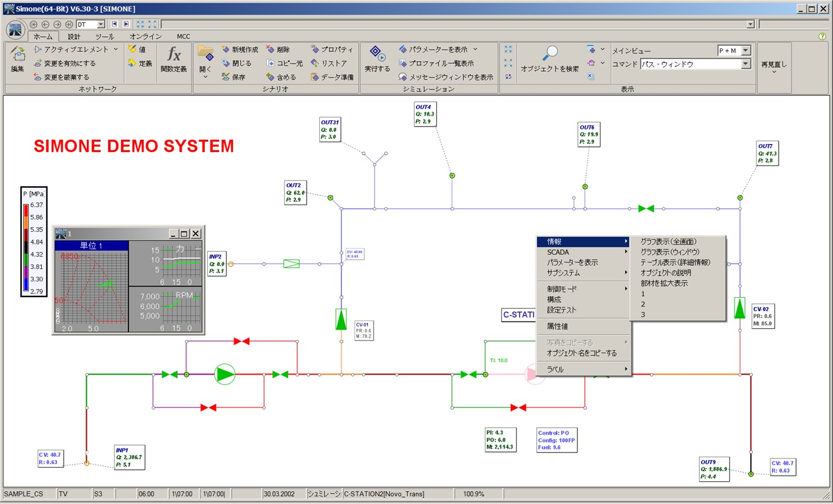This screenshot has width=833, height=504.
Task: Click the zoom-to-fit expand arrows icon in 表示 group
Action: [x=508, y=50]
